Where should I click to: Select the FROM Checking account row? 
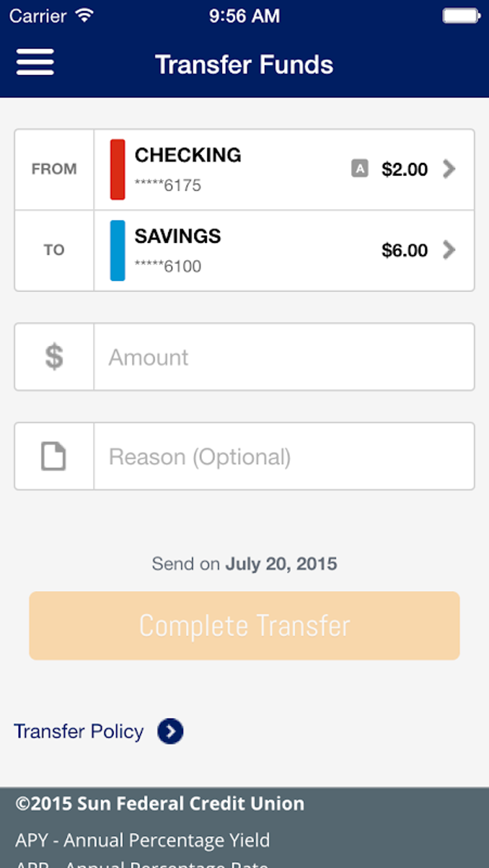[x=240, y=169]
